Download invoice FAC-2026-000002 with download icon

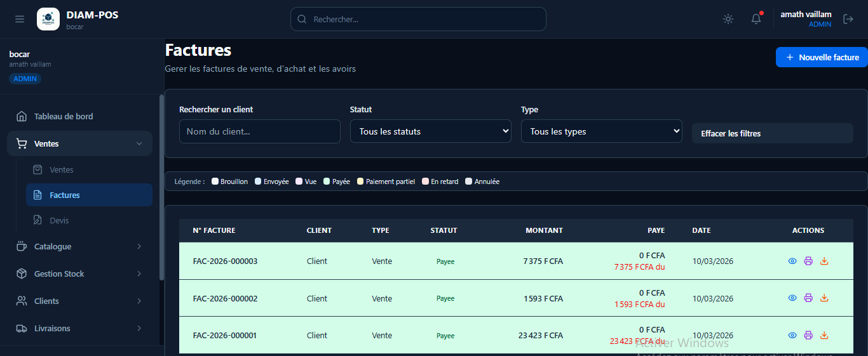[824, 298]
